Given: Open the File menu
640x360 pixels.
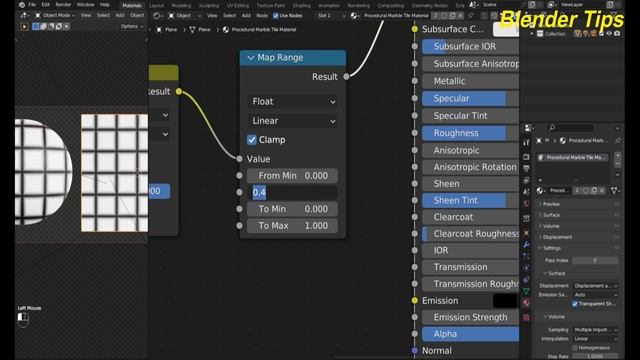Looking at the screenshot, I should (x=32, y=5).
